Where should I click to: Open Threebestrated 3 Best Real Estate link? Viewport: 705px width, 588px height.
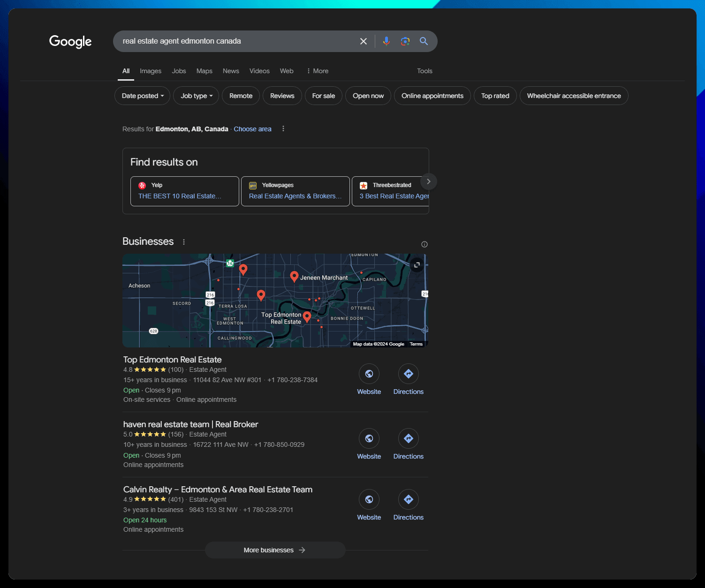394,196
